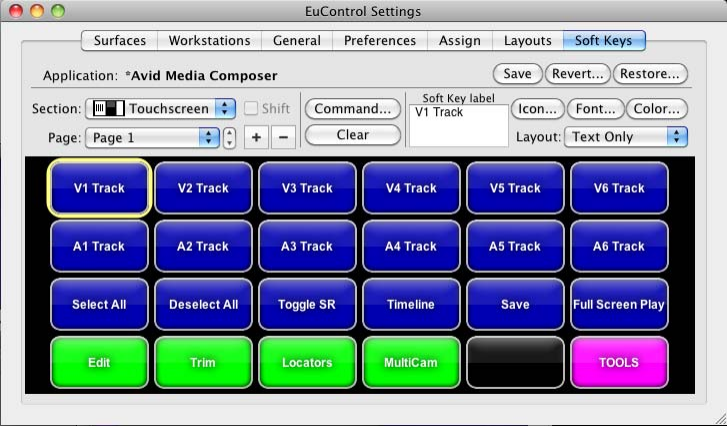This screenshot has width=727, height=426.
Task: Open the Color... picker button
Action: pyautogui.click(x=657, y=108)
